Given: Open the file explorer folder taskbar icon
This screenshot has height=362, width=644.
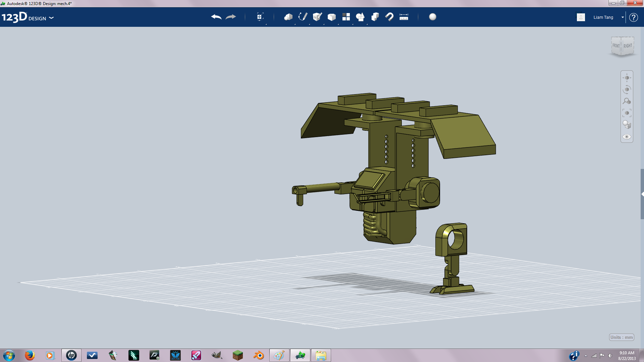Looking at the screenshot, I should tap(321, 355).
